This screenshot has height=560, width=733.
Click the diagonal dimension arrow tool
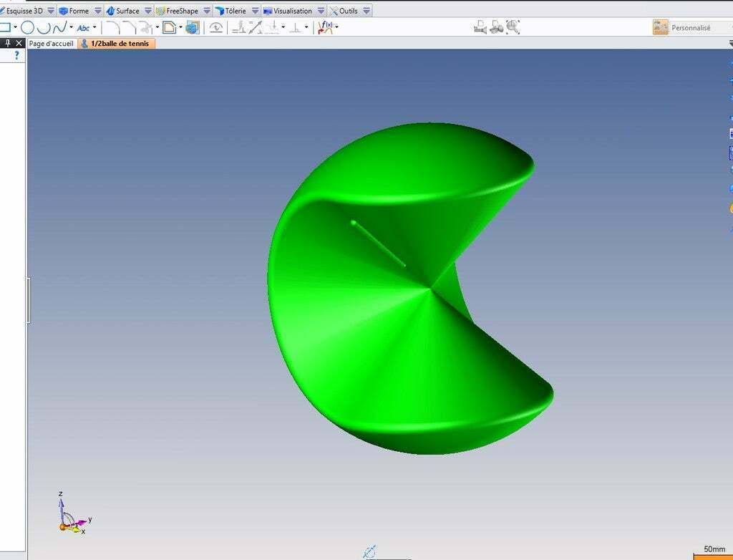pyautogui.click(x=256, y=28)
